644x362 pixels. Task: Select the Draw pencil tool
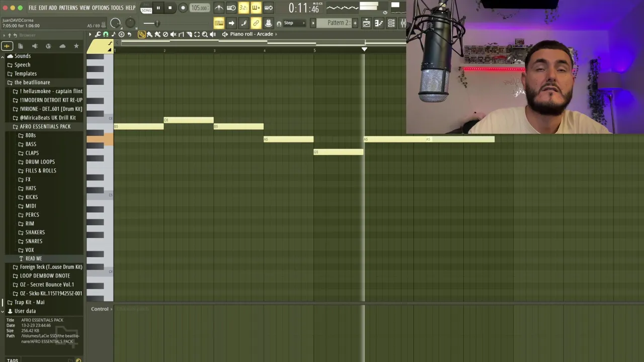pyautogui.click(x=142, y=34)
